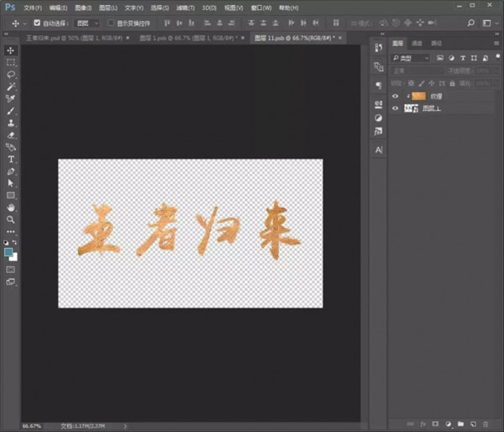Switch to the 通道 panel tab

[x=417, y=43]
